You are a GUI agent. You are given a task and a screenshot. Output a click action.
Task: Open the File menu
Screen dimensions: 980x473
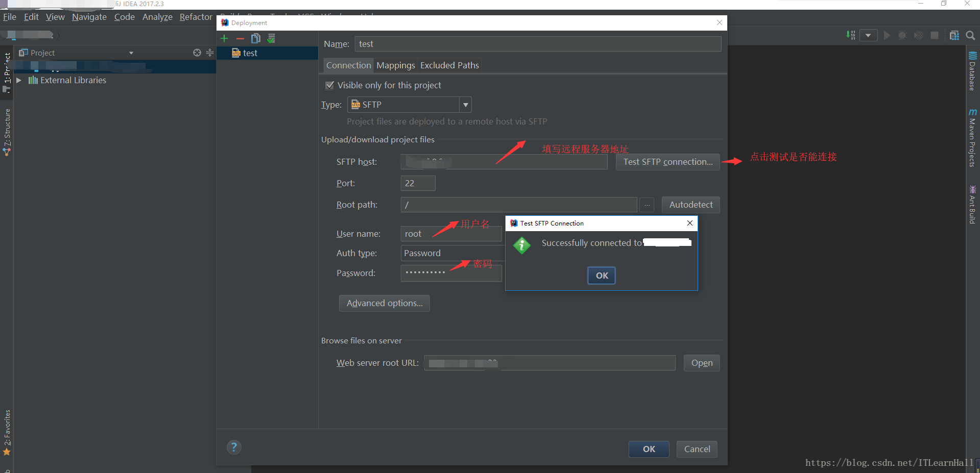click(10, 17)
